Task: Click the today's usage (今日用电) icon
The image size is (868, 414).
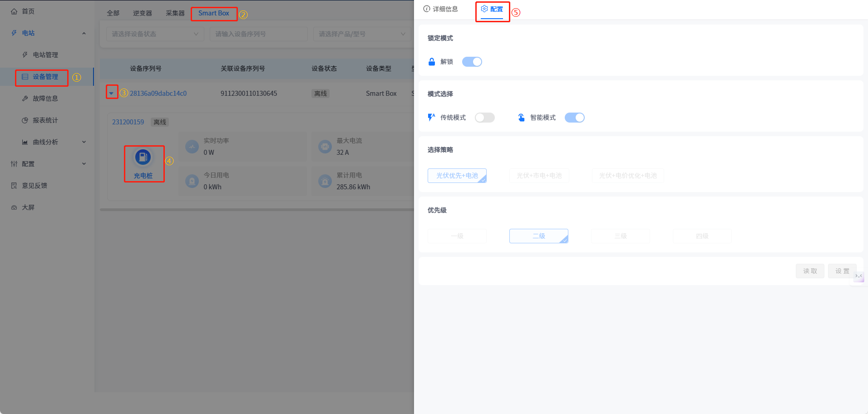Action: 192,181
